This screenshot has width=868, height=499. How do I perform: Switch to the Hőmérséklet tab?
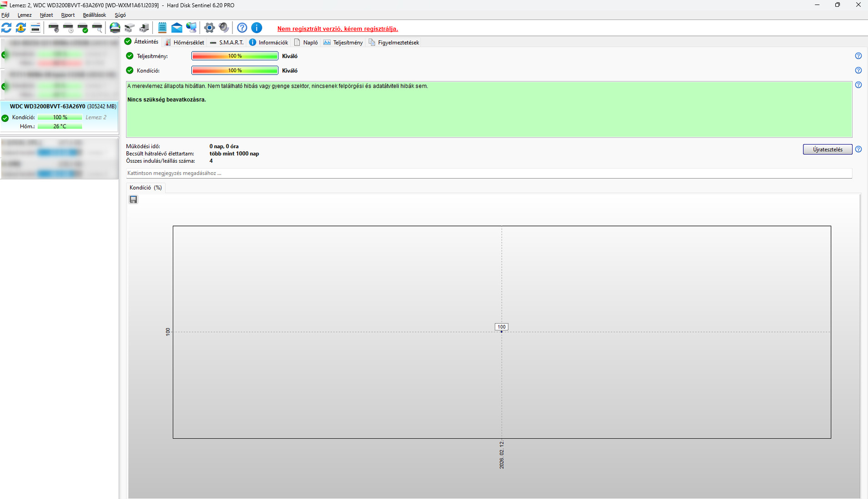[x=185, y=42]
